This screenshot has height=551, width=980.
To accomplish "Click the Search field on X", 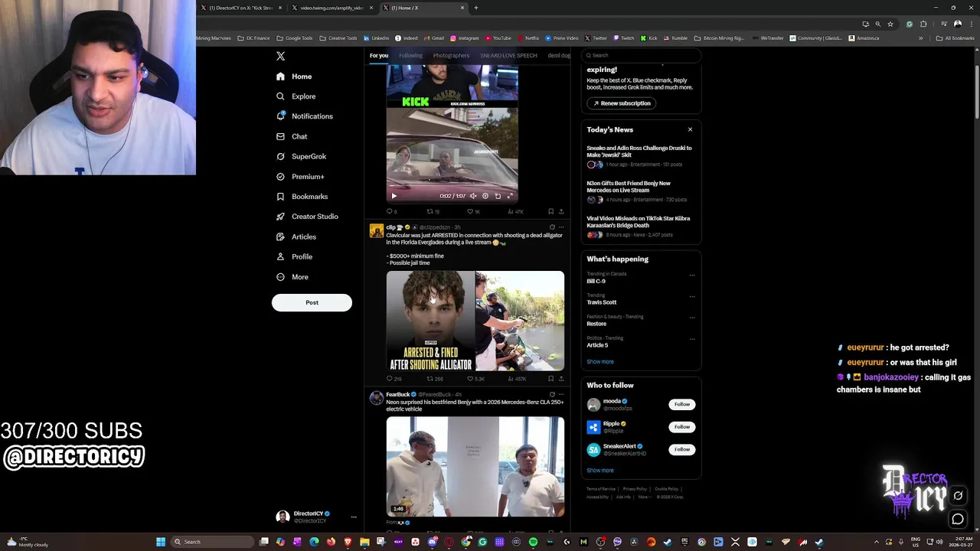I will coord(642,55).
